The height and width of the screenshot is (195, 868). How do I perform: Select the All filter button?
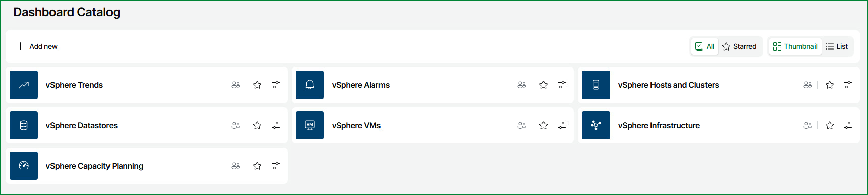coord(704,46)
